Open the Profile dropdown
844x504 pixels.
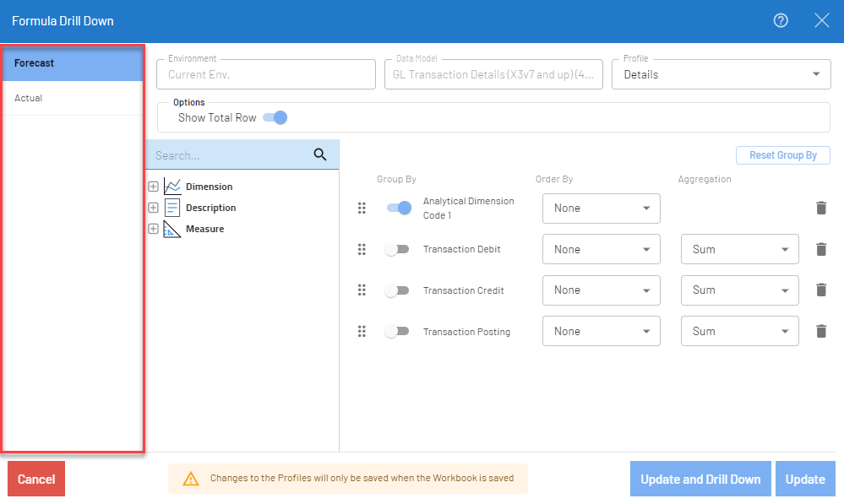tap(721, 74)
